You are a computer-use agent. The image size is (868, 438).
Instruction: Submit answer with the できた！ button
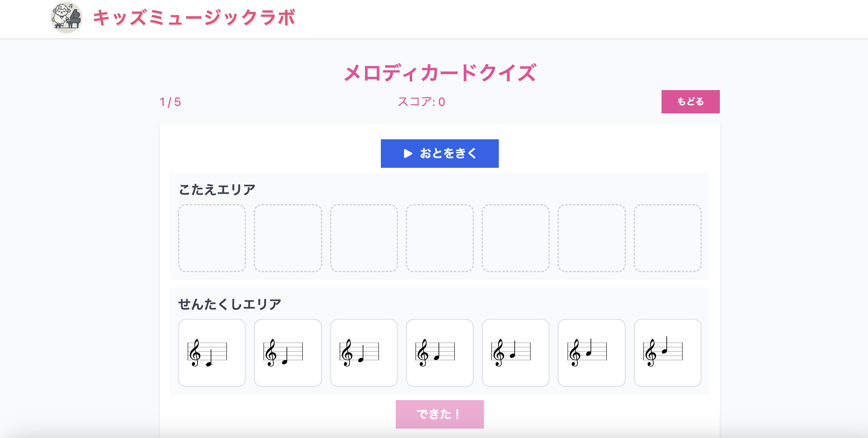(x=440, y=414)
